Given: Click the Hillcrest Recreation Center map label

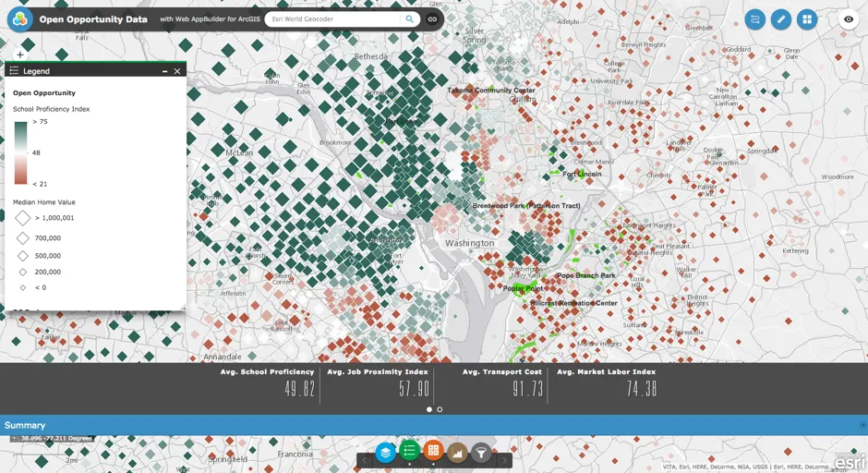Looking at the screenshot, I should pos(573,303).
